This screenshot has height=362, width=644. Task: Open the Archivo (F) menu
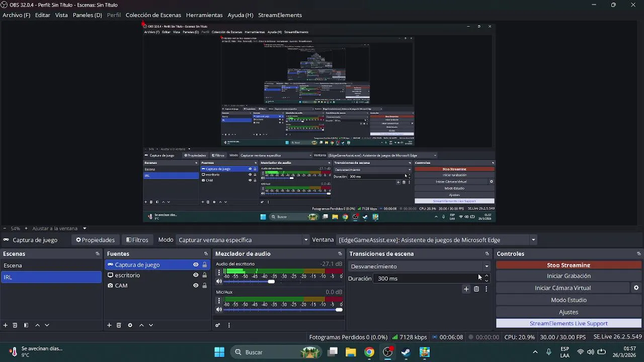tap(16, 15)
